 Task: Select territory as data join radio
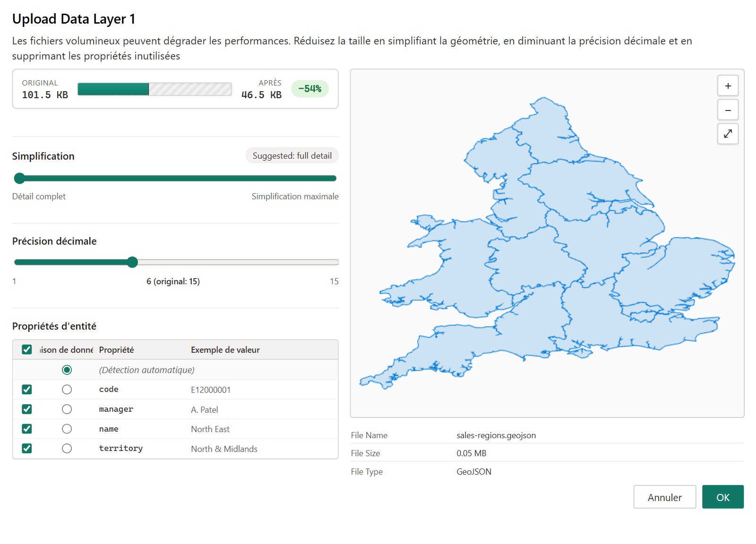[x=67, y=448]
